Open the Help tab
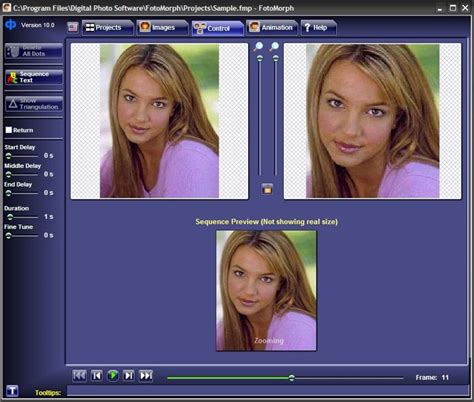This screenshot has width=474, height=402. 318,28
